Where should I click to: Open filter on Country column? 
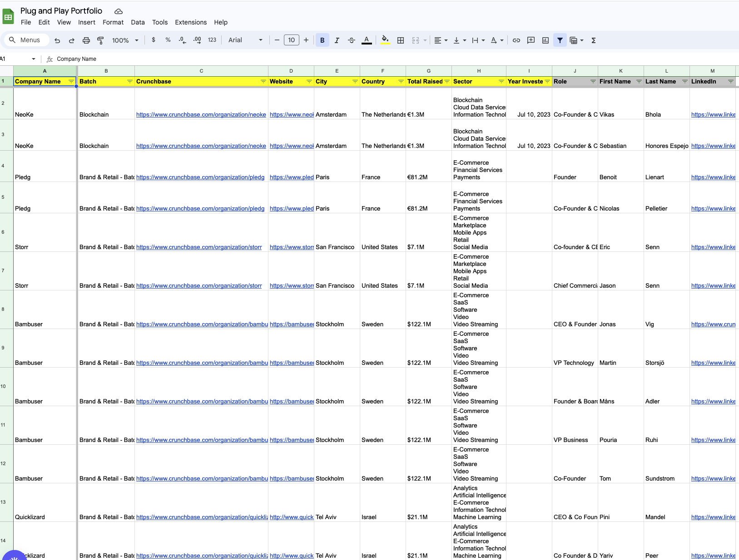point(401,81)
